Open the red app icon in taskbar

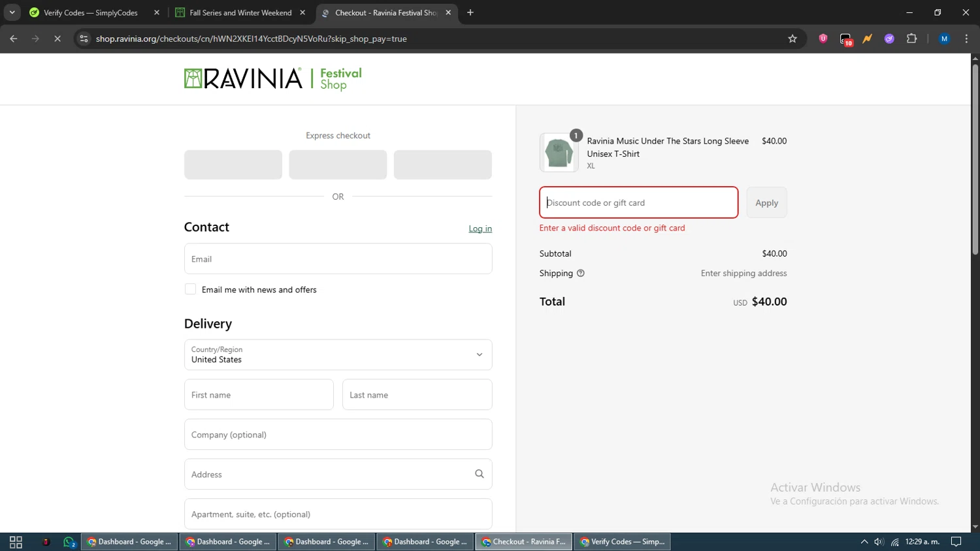tap(46, 542)
